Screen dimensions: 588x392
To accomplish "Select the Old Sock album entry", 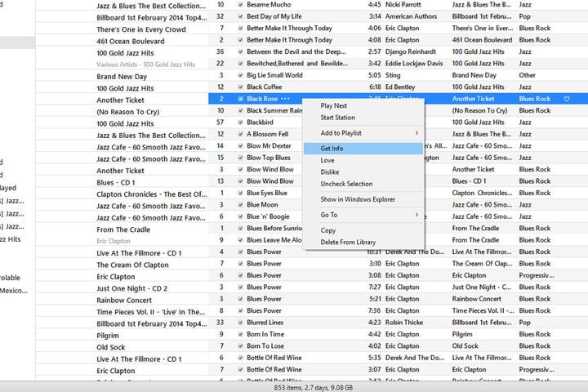I will tap(111, 347).
